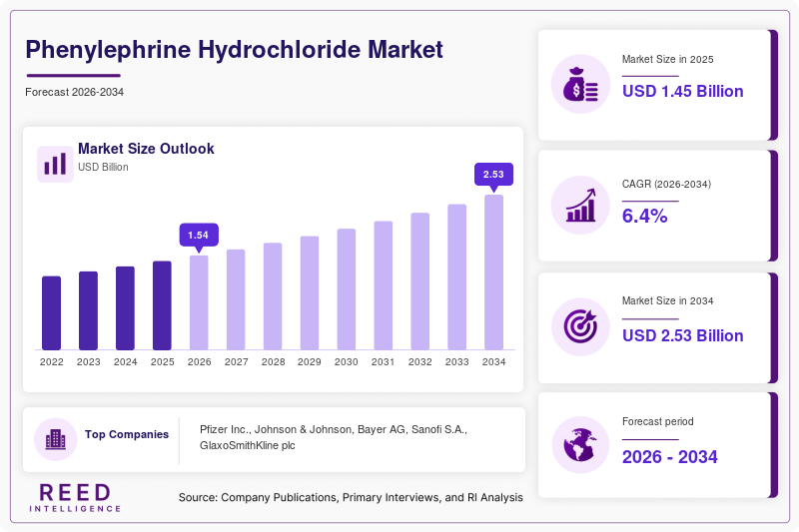The image size is (799, 532).
Task: Click the 2022 bar in the chart
Action: [x=52, y=313]
